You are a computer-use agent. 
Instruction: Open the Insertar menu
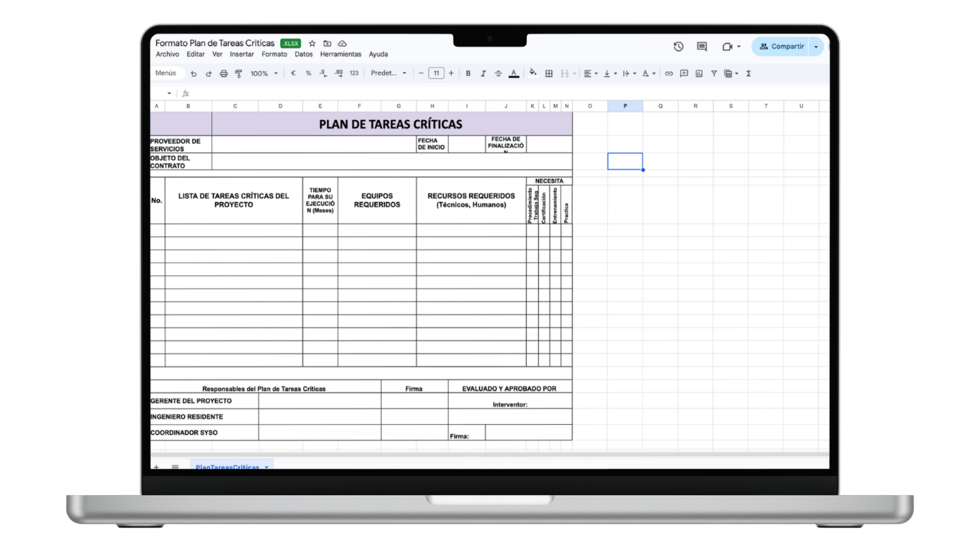click(241, 54)
